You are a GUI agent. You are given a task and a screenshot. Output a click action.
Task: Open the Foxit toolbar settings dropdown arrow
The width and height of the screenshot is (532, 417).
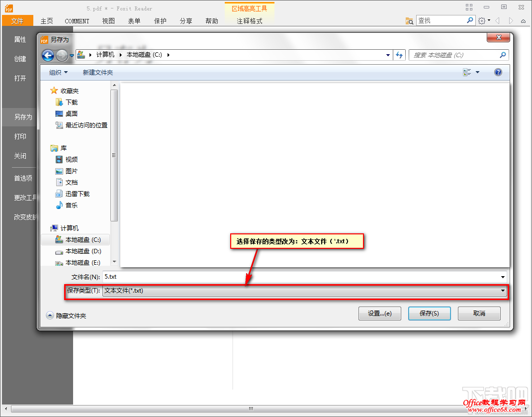click(x=489, y=21)
